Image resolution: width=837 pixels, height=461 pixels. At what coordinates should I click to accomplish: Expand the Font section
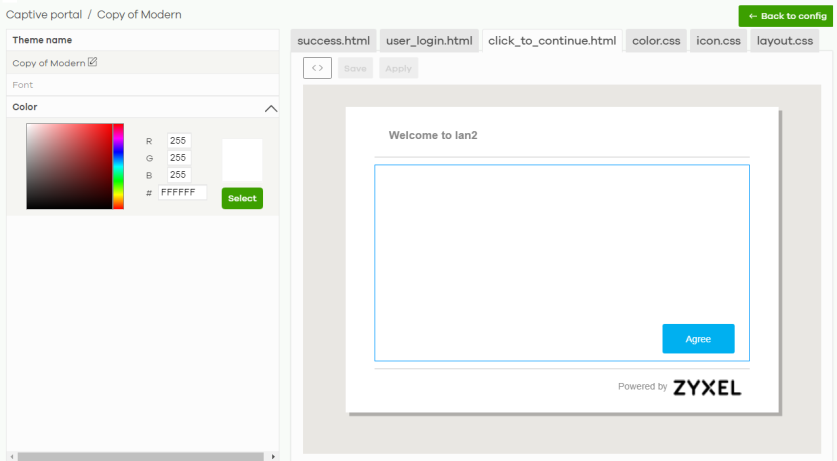click(23, 85)
